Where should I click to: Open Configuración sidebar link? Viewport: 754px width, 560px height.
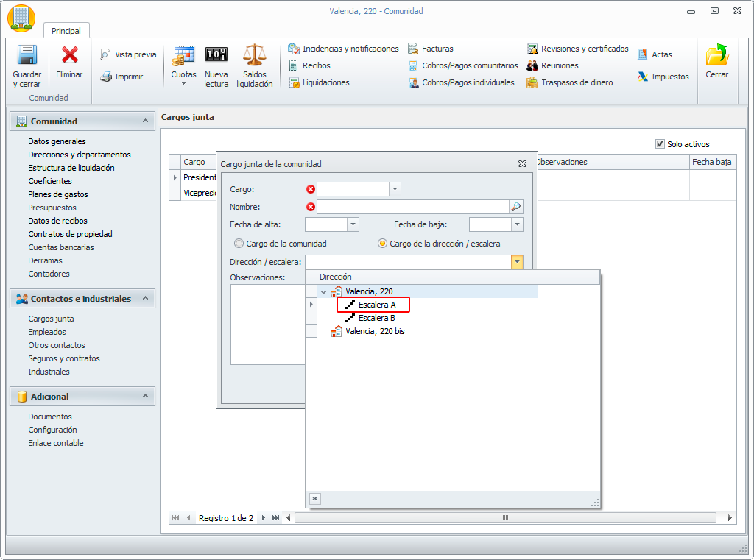coord(52,430)
